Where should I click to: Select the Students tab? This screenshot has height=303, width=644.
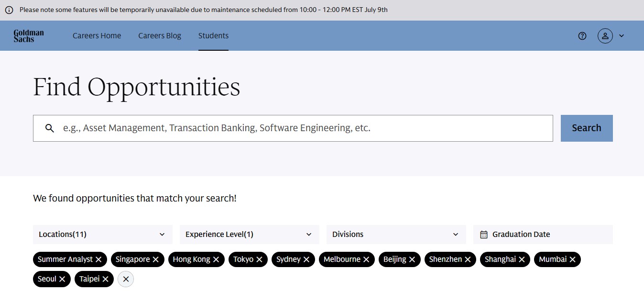click(213, 35)
